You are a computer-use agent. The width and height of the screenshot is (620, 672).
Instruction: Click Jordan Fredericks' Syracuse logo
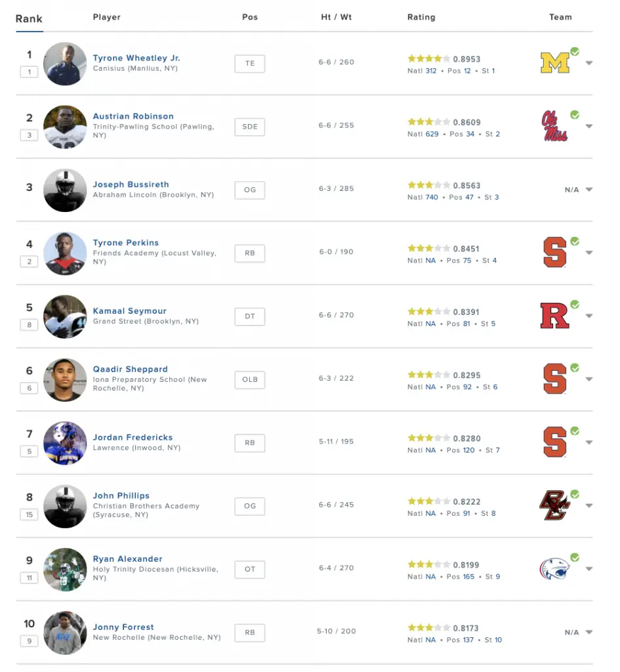click(x=554, y=442)
